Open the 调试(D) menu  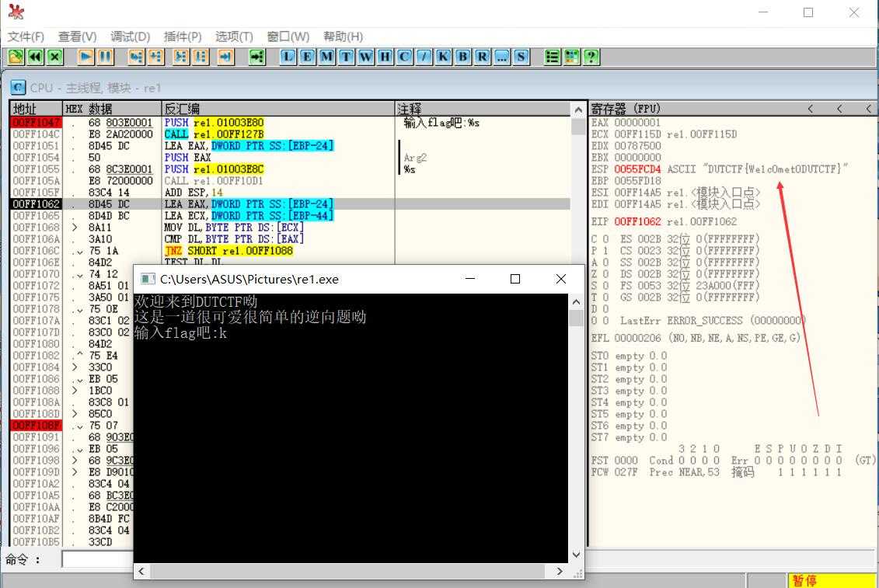pos(130,37)
